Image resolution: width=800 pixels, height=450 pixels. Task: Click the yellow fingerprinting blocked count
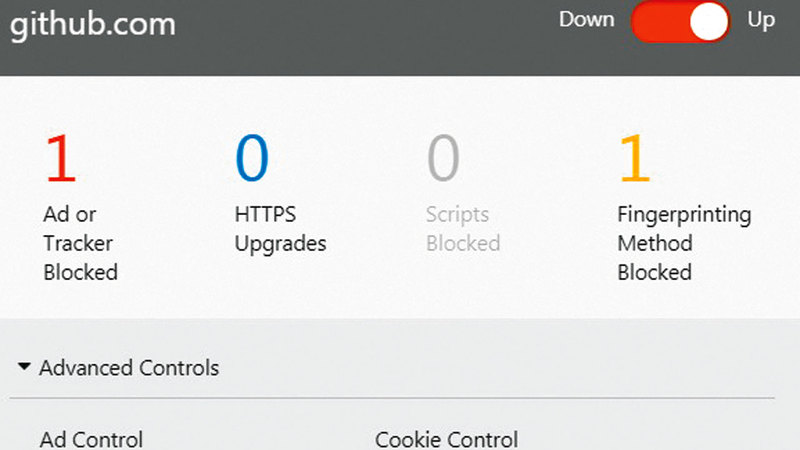635,159
